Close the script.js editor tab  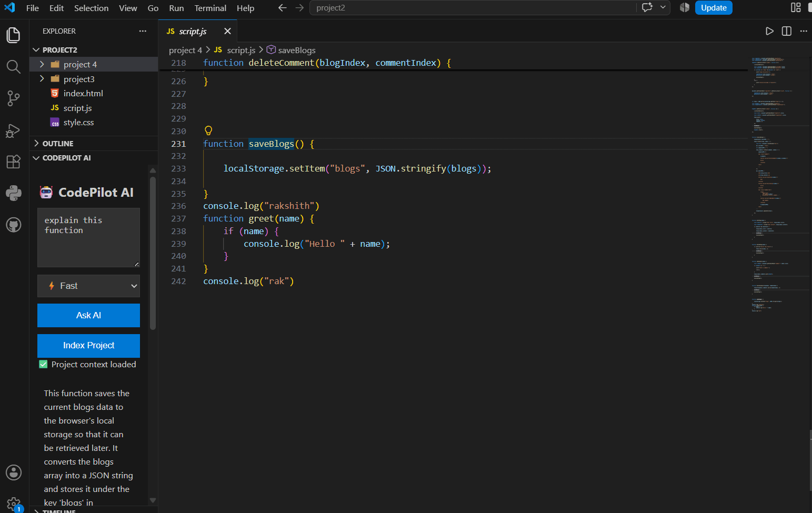point(227,31)
